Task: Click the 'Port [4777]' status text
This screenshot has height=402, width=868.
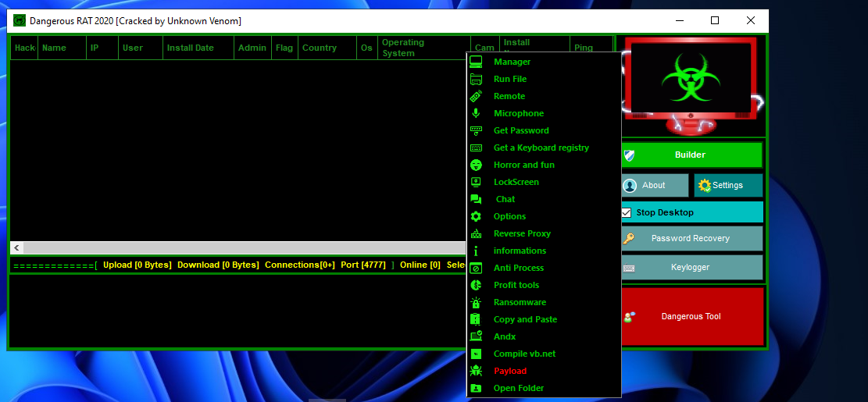Action: (363, 265)
